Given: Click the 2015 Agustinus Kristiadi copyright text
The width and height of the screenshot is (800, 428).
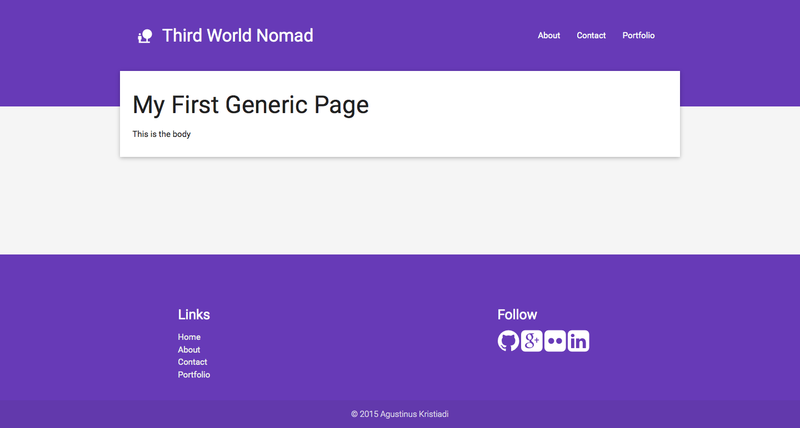Looking at the screenshot, I should (400, 414).
